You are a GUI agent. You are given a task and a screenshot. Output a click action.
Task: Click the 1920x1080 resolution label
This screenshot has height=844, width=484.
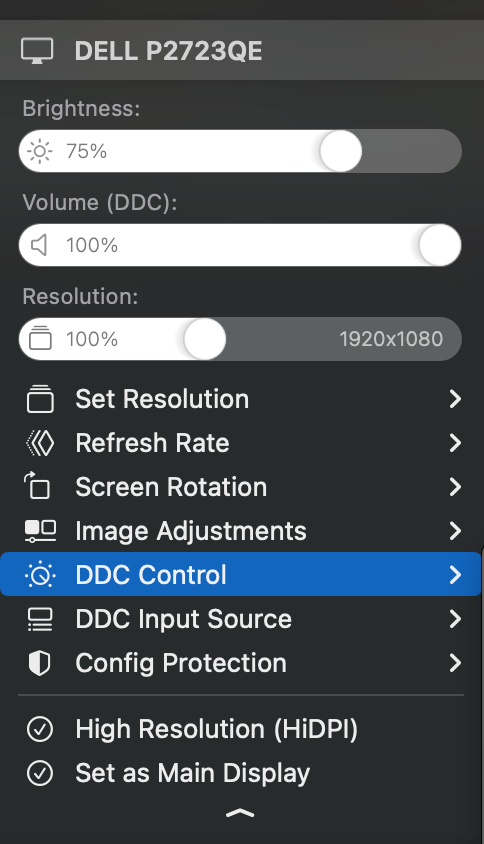click(x=391, y=339)
